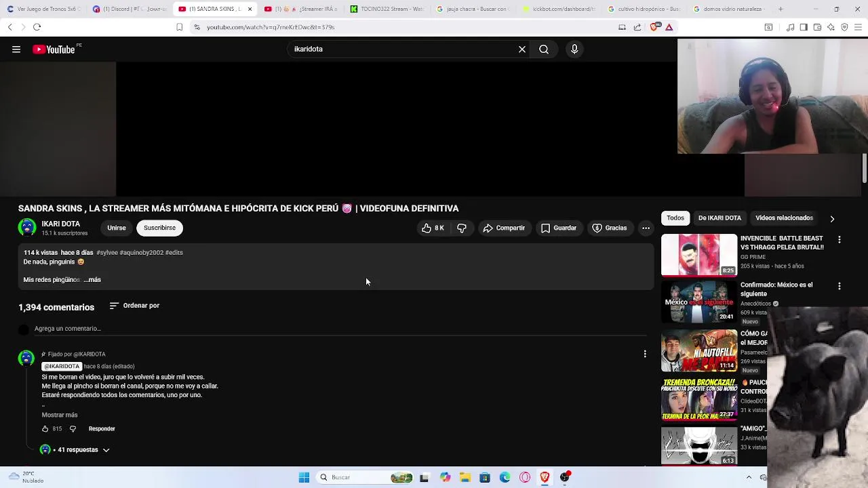The width and height of the screenshot is (868, 488).
Task: Show hidden system tray icons chevron
Action: 749,477
